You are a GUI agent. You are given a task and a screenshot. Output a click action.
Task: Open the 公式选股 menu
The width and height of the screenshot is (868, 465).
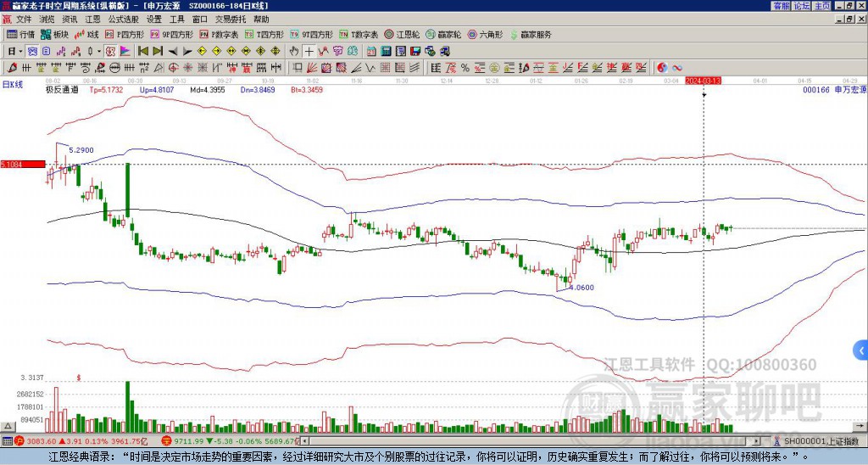point(124,20)
